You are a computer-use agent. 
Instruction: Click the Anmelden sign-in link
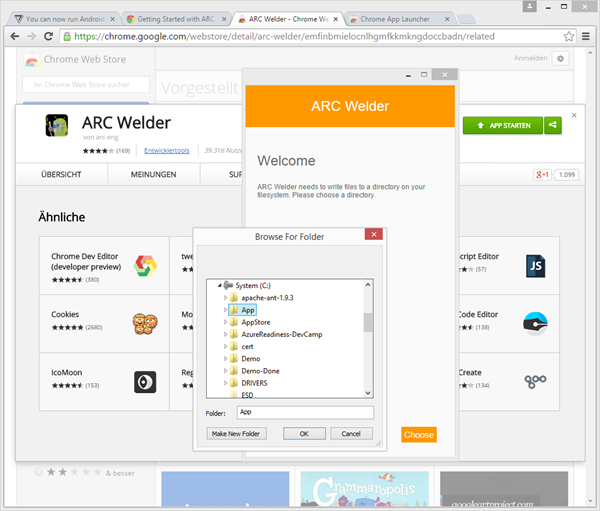click(x=530, y=58)
